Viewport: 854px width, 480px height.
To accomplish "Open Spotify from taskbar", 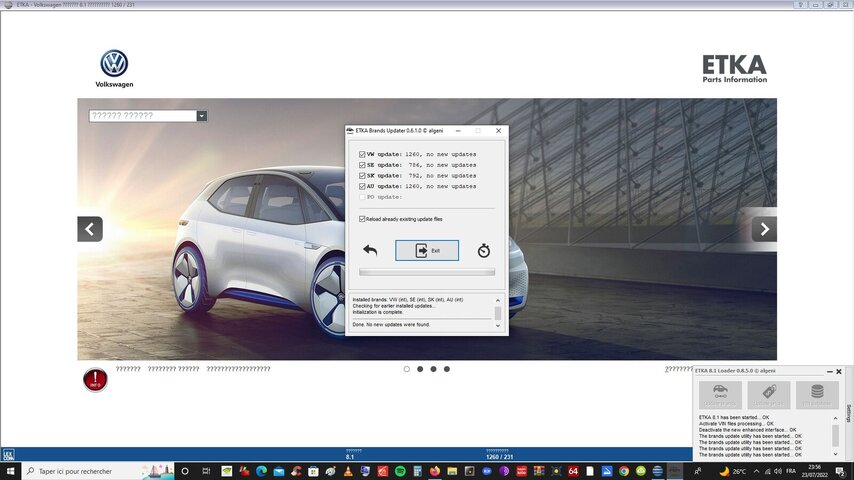I will tap(400, 471).
